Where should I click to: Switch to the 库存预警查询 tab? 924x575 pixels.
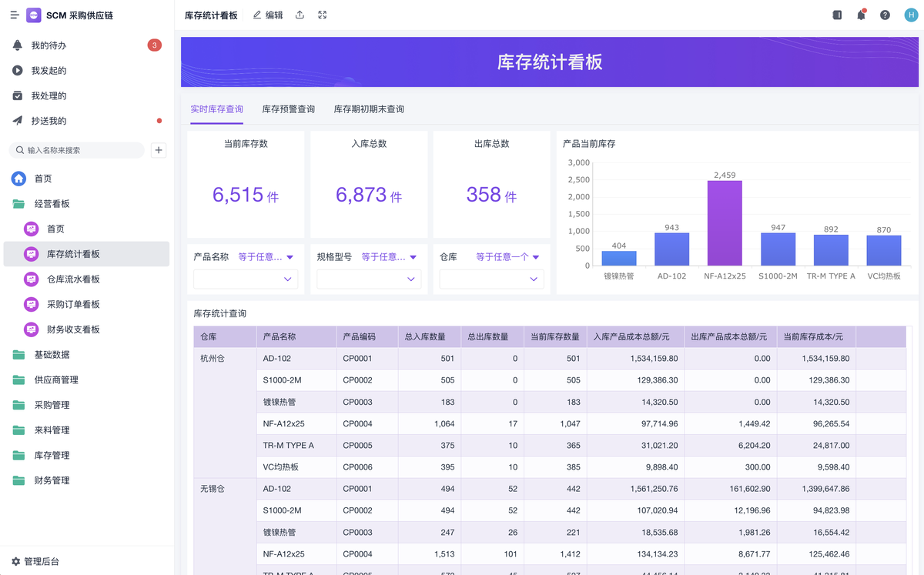pyautogui.click(x=288, y=109)
